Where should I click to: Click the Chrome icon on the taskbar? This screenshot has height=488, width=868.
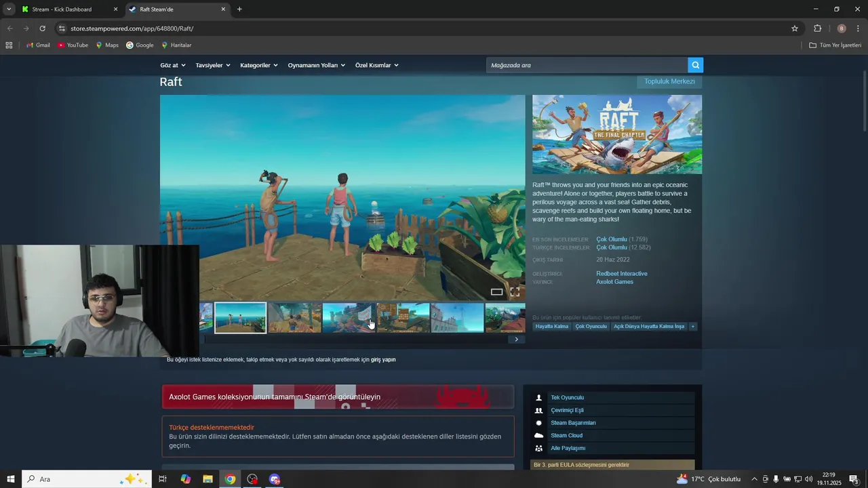(x=231, y=479)
